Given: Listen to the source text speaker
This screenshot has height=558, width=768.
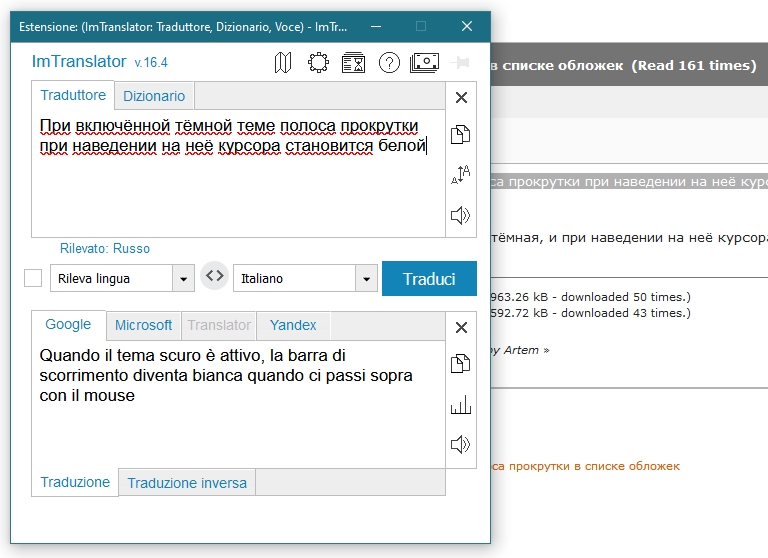Looking at the screenshot, I should (460, 215).
